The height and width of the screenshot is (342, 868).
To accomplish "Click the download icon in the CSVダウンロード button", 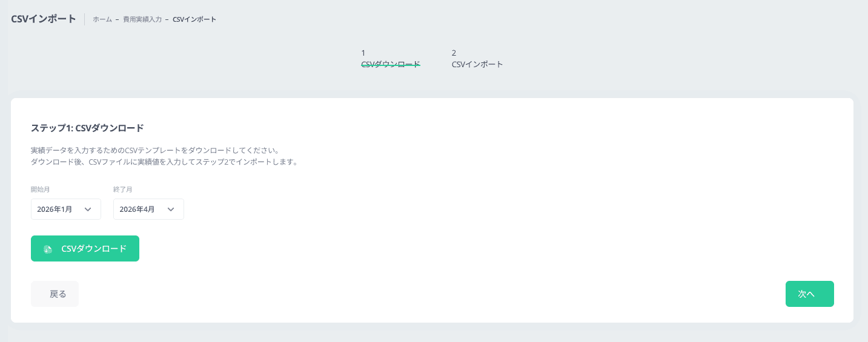I will [48, 249].
